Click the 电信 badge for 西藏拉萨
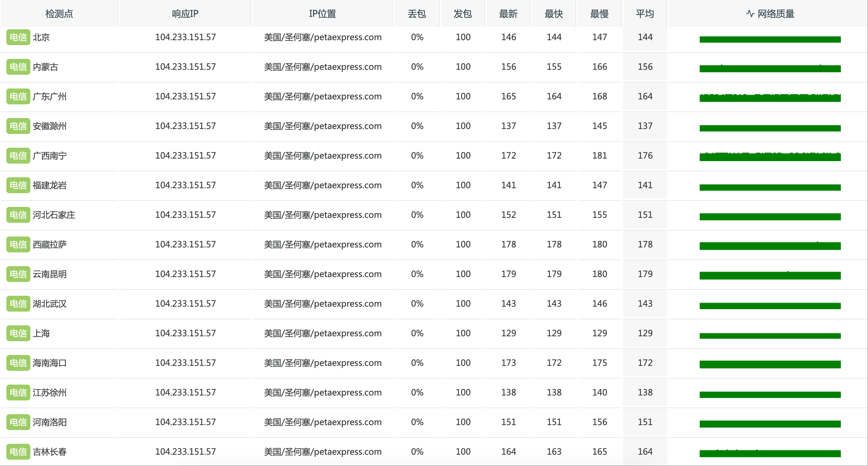The width and height of the screenshot is (868, 466). 18,245
